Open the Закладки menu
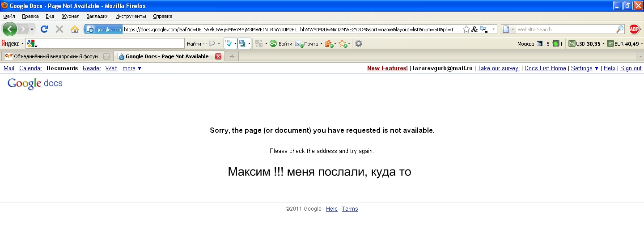This screenshot has width=644, height=246. (x=97, y=16)
